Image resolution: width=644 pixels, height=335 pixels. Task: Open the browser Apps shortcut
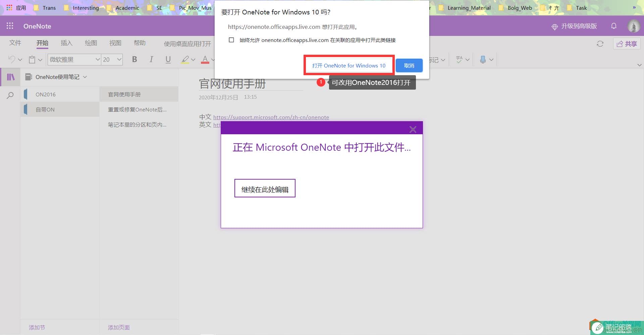pyautogui.click(x=16, y=8)
